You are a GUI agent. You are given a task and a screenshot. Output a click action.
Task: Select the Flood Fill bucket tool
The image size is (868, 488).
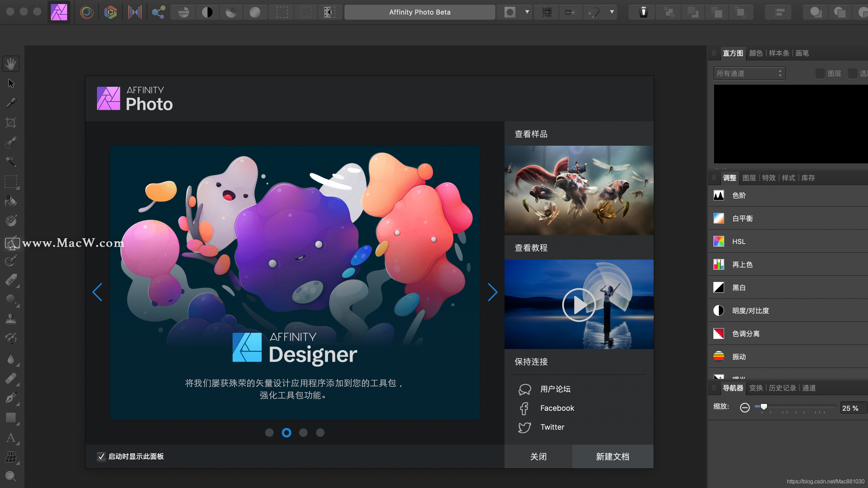coord(11,201)
